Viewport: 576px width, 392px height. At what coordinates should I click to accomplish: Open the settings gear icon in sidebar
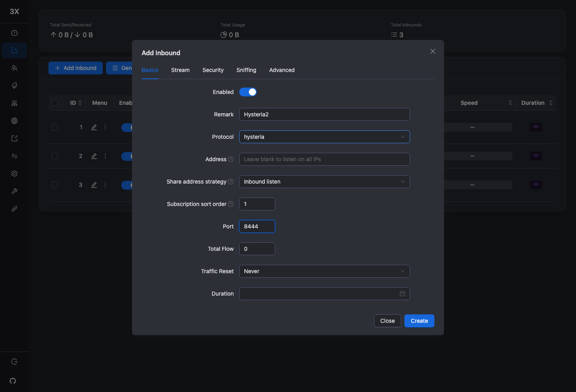[x=14, y=174]
